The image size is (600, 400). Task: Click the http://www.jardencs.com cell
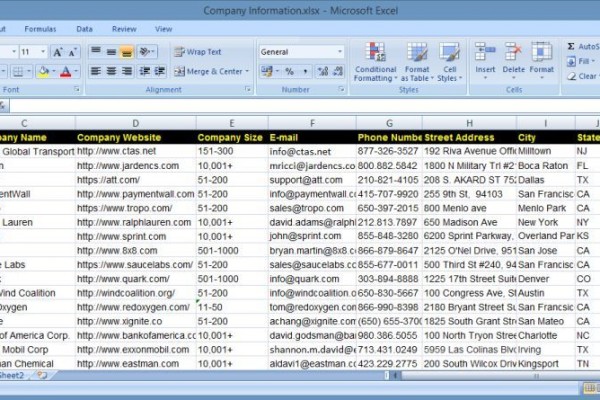(x=136, y=166)
